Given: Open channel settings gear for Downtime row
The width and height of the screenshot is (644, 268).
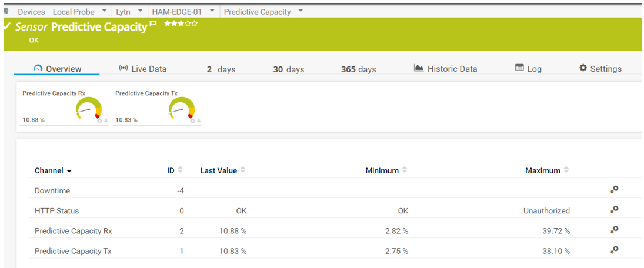Looking at the screenshot, I should pos(614,190).
